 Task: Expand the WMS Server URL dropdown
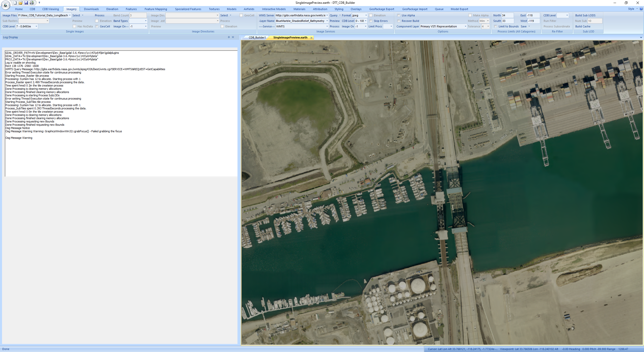(327, 15)
